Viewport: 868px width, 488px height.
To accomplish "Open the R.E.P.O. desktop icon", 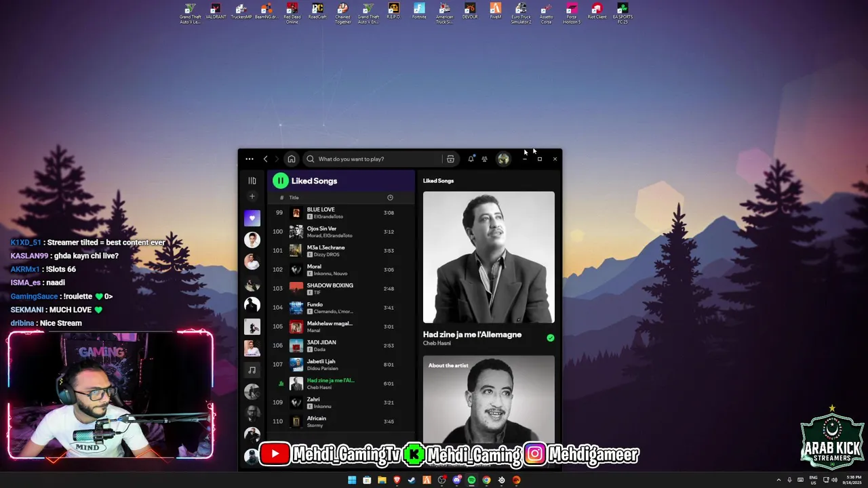I will (x=394, y=12).
